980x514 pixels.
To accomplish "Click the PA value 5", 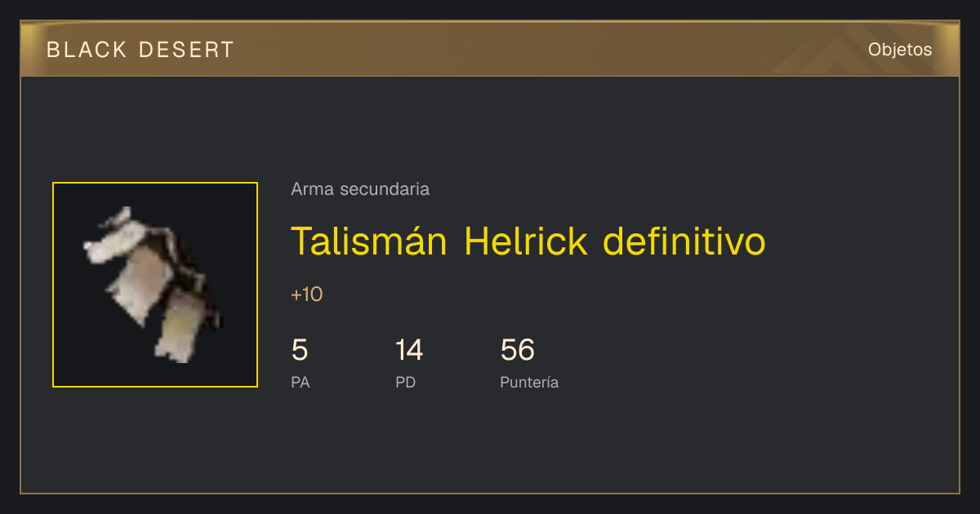I will coord(300,350).
